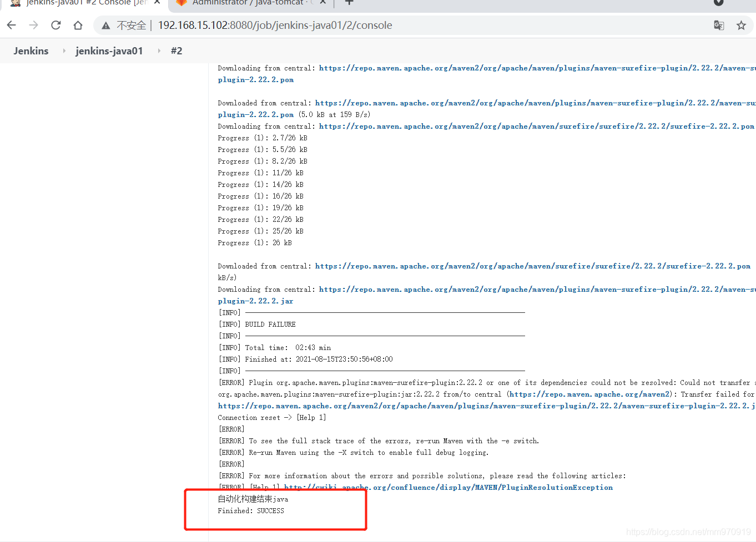This screenshot has width=756, height=542.
Task: Click the 'Progress (1): 25/26 kB' line
Action: [x=261, y=231]
